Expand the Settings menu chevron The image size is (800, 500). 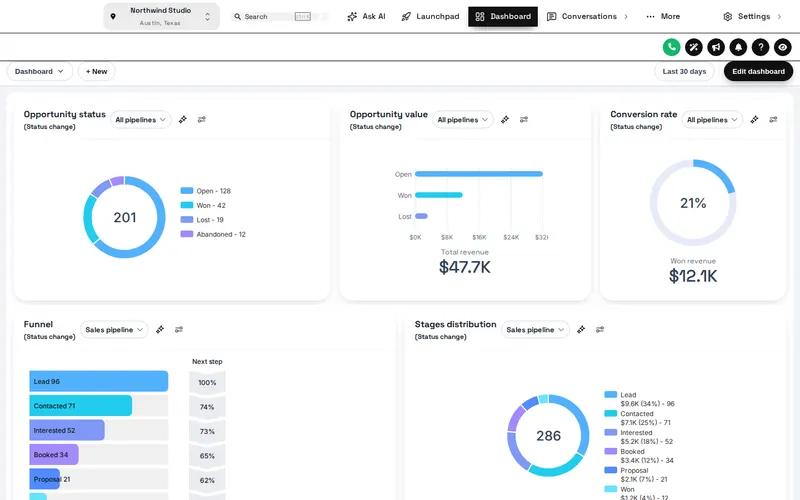click(779, 17)
